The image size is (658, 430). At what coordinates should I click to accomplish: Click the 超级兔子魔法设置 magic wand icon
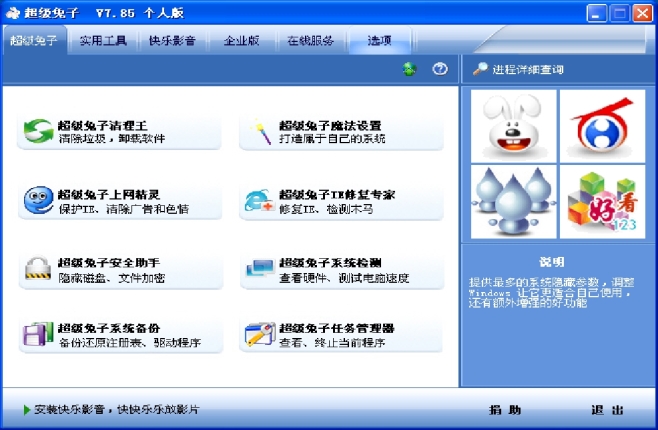[261, 132]
